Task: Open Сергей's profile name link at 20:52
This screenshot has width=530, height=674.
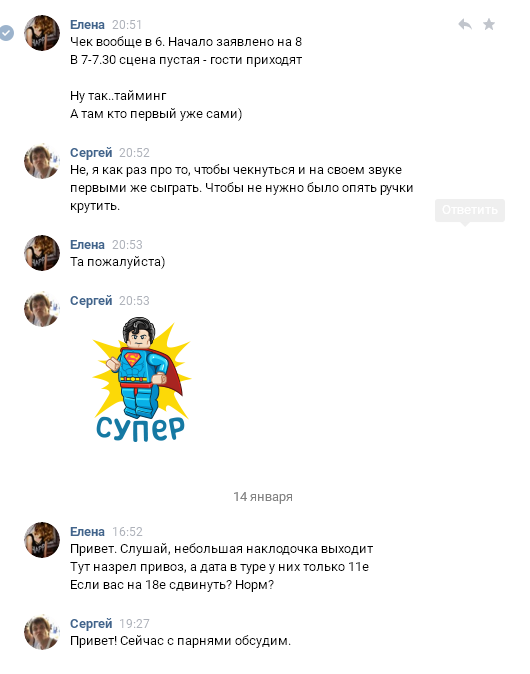Action: click(91, 153)
